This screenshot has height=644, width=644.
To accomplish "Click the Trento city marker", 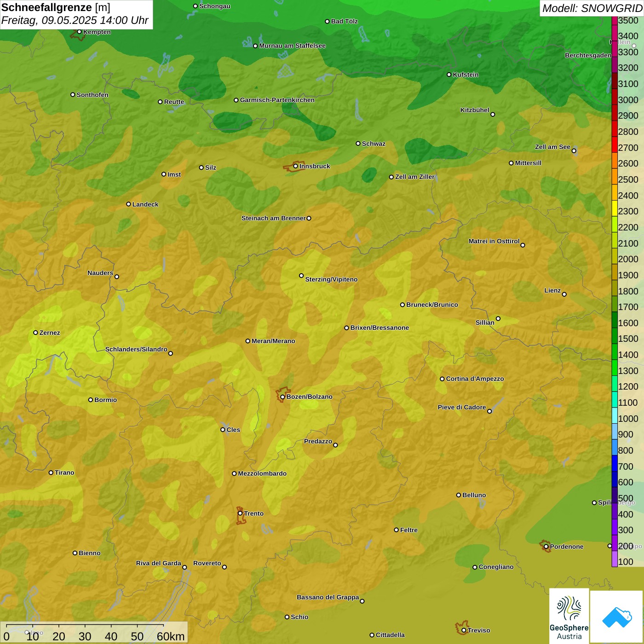I will click(240, 513).
